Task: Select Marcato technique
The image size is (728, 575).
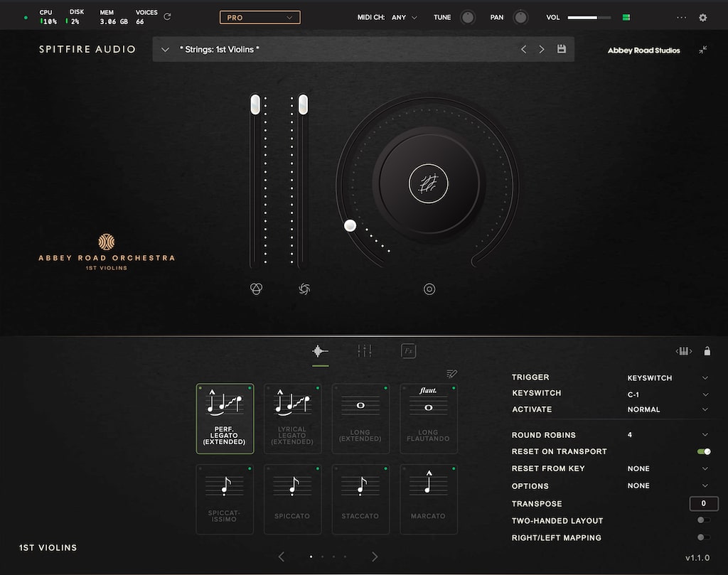Action: click(429, 500)
